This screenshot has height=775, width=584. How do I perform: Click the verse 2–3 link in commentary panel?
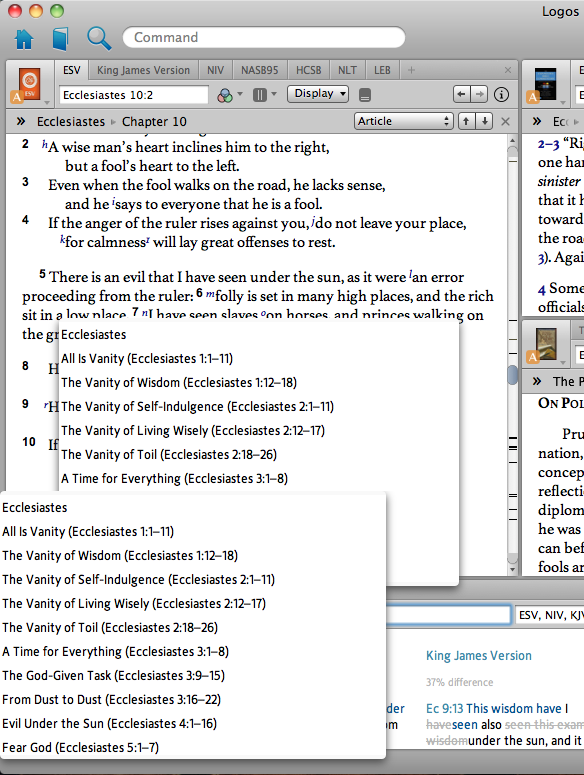pos(548,144)
